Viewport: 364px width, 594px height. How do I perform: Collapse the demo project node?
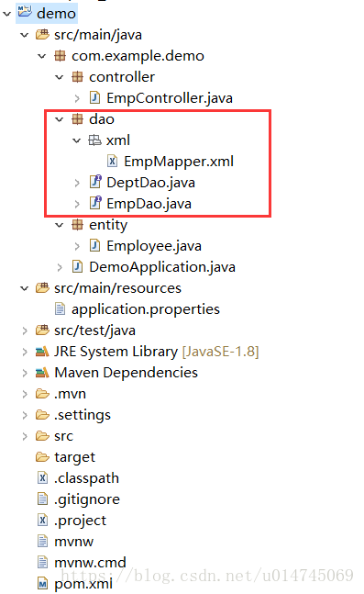tap(7, 14)
